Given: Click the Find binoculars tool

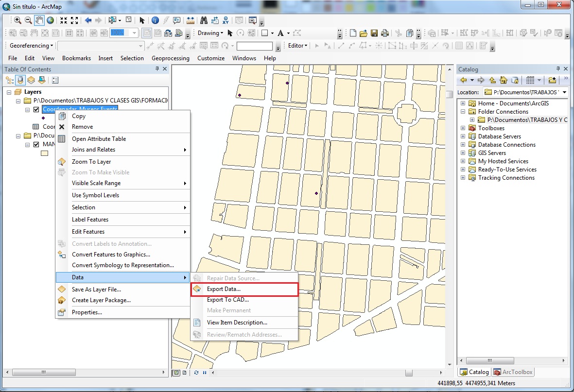Looking at the screenshot, I should pos(203,20).
